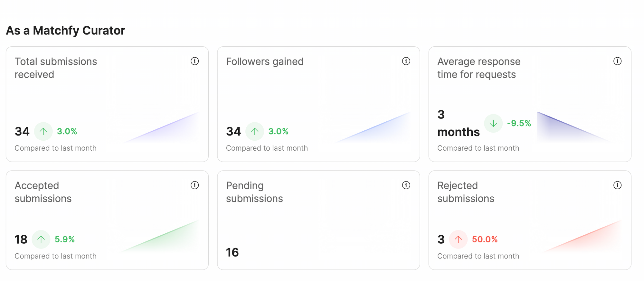The image size is (644, 281).
Task: Click the green up arrow on Followers gained
Action: point(254,131)
